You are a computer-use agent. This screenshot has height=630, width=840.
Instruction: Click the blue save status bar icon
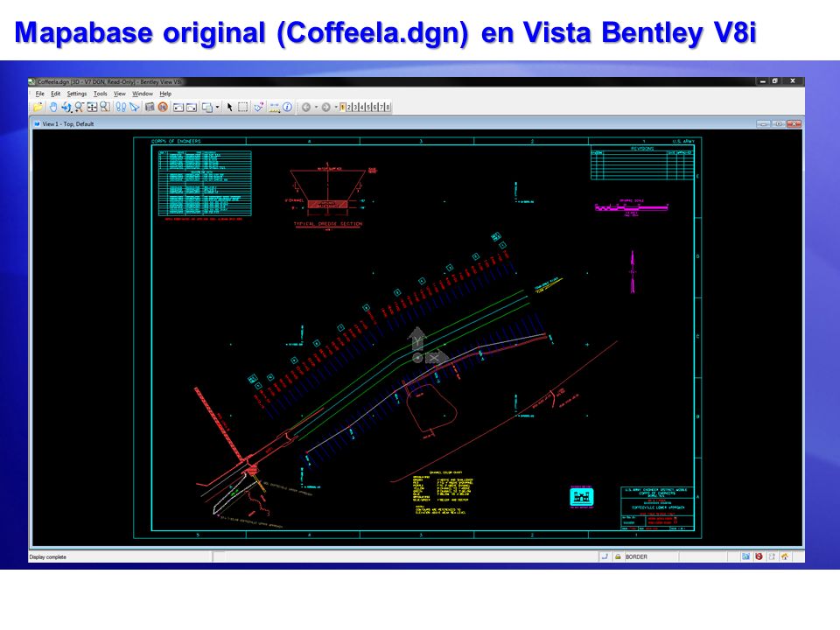[745, 556]
